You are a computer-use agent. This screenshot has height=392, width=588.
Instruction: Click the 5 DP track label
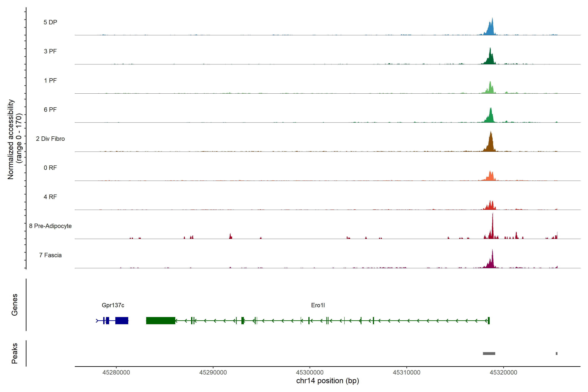50,22
